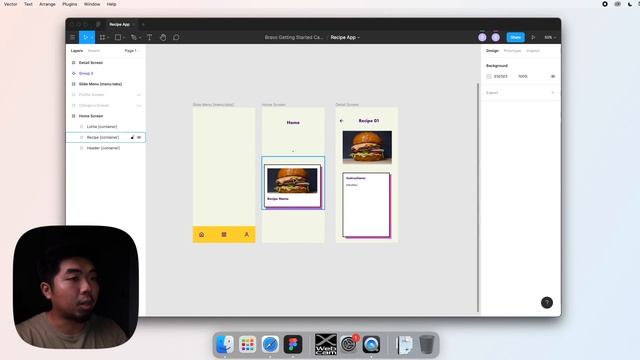Open a new tab with plus icon
The width and height of the screenshot is (640, 360).
[143, 24]
